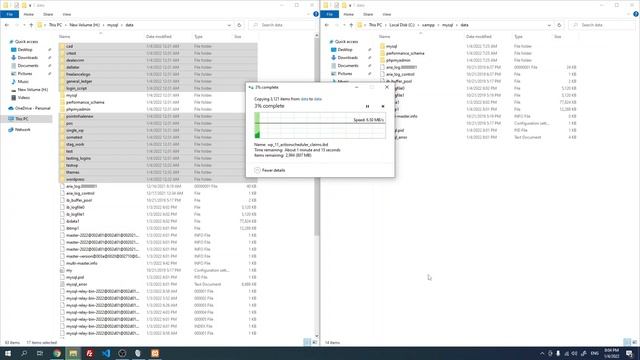Go back in right Explorer window
The image size is (640, 360).
tap(327, 25)
